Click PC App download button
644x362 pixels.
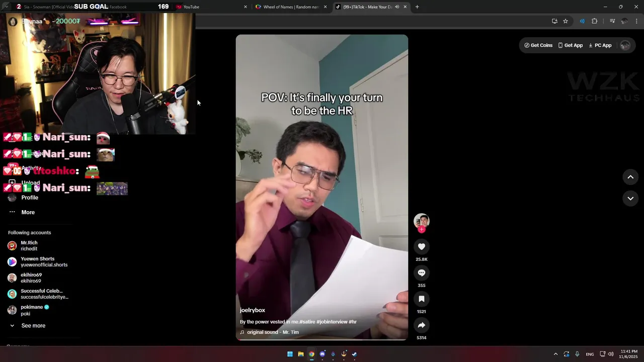(600, 45)
